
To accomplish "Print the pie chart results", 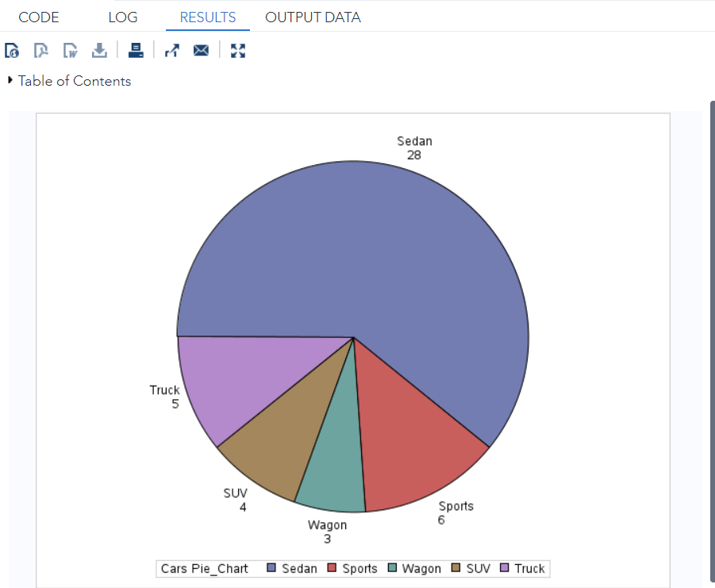I will click(136, 50).
